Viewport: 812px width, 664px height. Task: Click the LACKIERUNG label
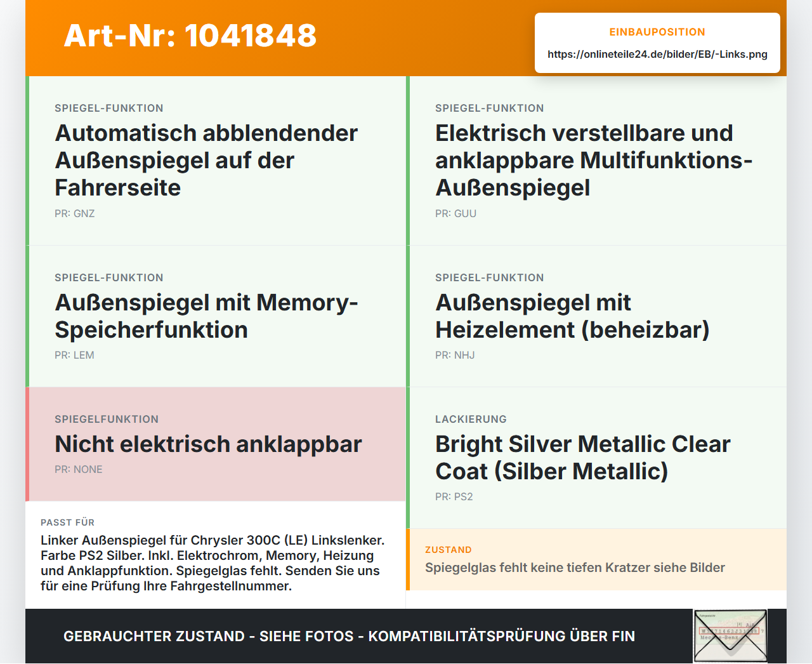tap(471, 419)
